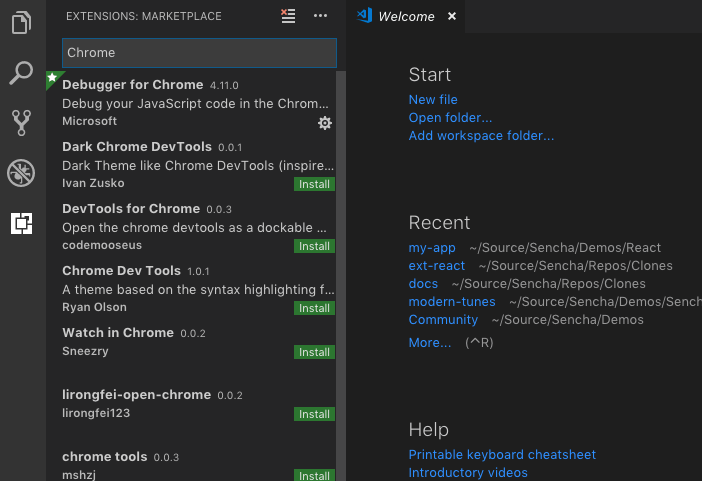Open the Explorer view in activity bar
This screenshot has width=702, height=481.
[x=21, y=22]
